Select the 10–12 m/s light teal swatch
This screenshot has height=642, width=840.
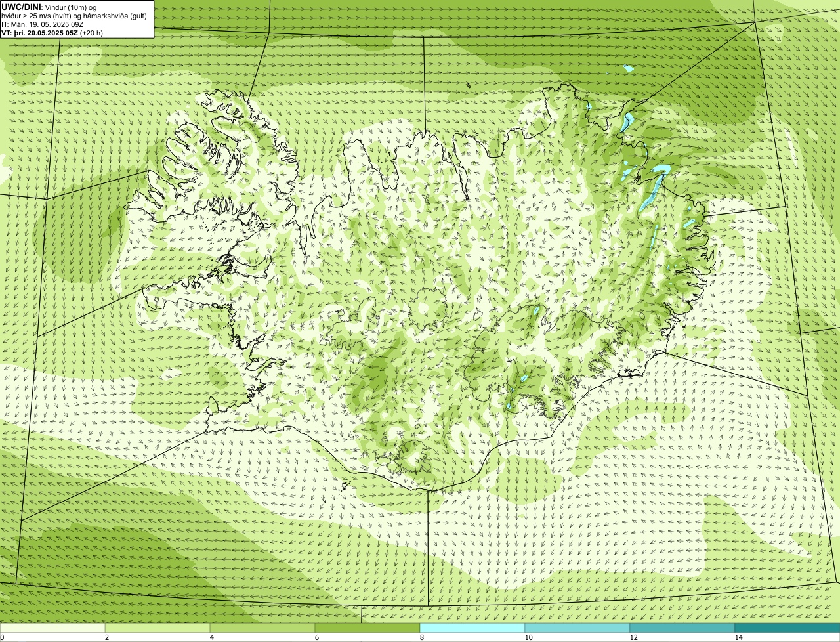pos(577,628)
